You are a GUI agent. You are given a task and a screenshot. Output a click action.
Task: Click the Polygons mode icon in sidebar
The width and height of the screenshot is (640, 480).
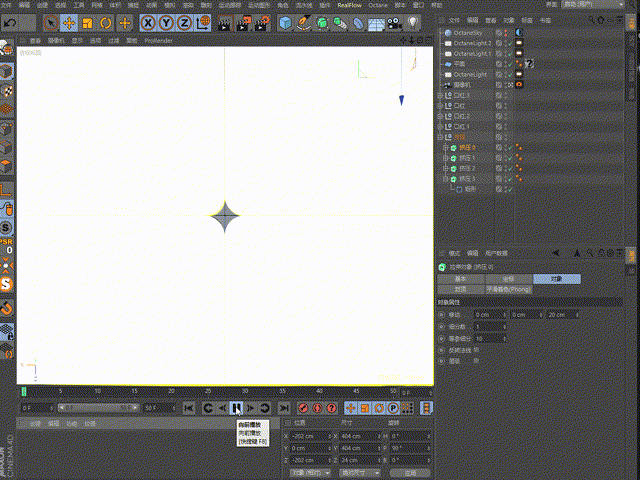7,166
